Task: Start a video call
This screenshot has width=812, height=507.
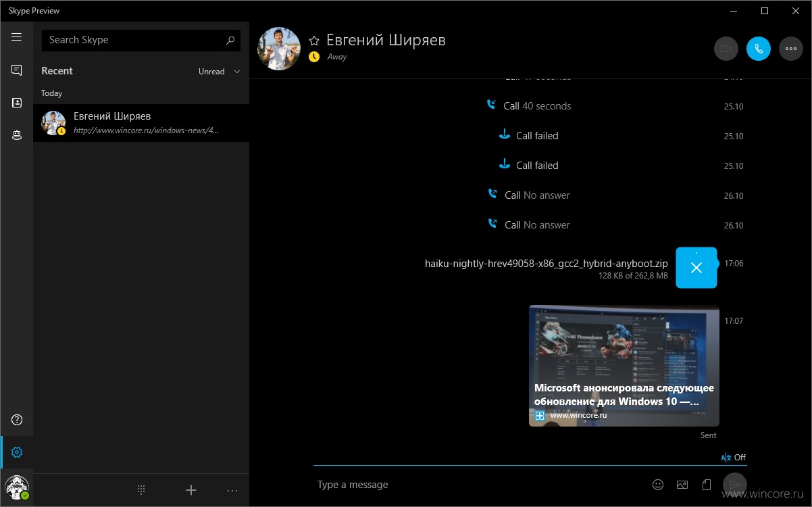Action: pos(726,49)
